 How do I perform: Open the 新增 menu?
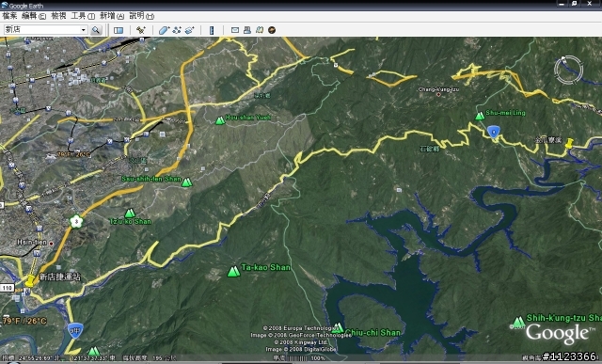pyautogui.click(x=112, y=16)
